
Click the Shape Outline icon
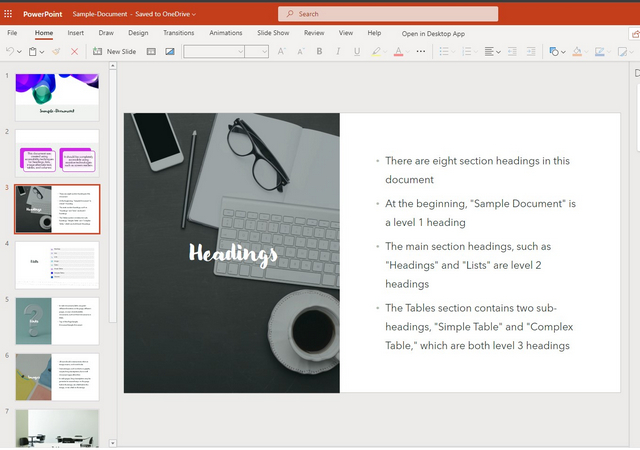click(600, 51)
